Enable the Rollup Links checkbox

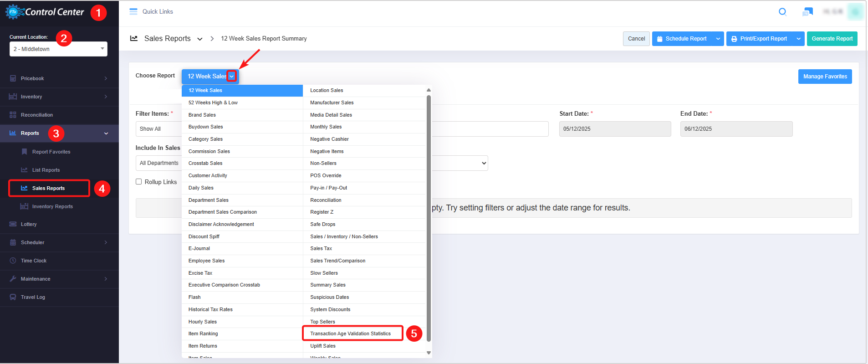point(139,182)
